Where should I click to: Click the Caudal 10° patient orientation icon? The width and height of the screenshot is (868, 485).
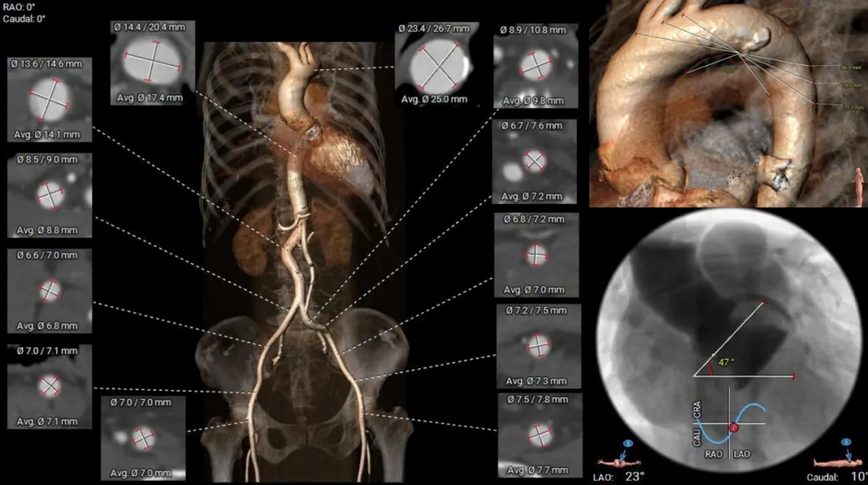click(835, 463)
